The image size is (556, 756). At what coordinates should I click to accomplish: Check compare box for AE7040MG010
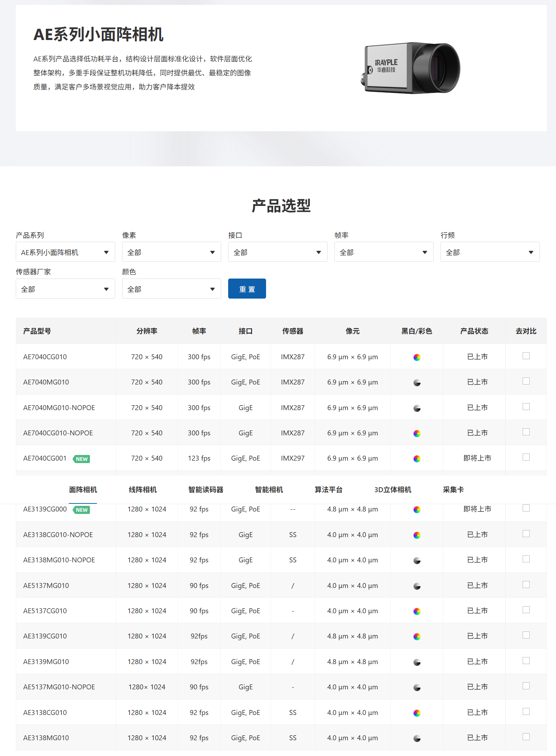(526, 381)
